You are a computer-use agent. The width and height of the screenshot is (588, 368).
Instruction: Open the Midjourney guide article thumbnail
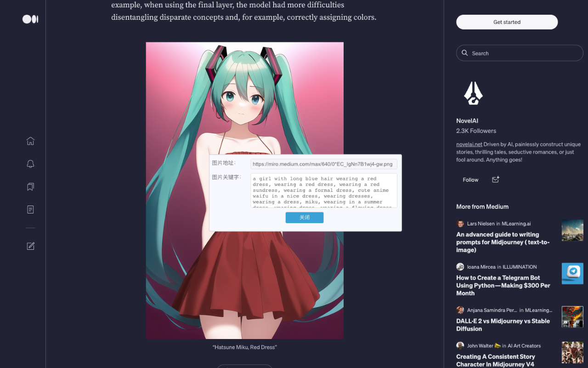(x=572, y=230)
